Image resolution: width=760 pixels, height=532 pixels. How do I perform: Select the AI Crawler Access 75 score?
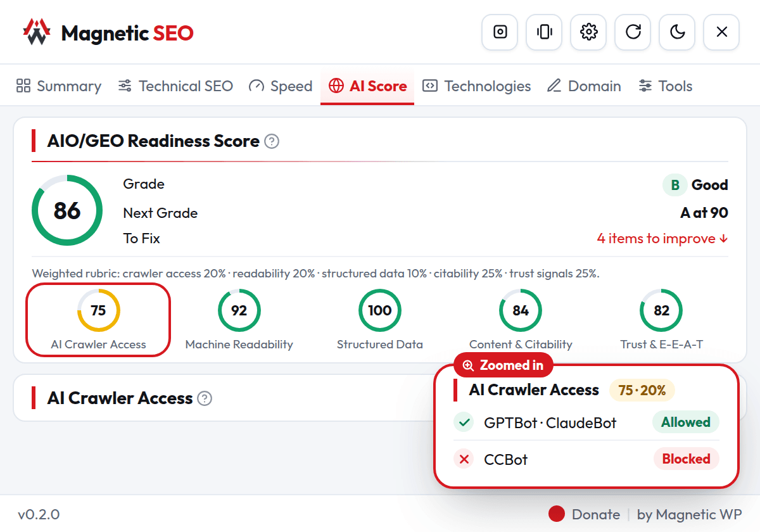98,320
